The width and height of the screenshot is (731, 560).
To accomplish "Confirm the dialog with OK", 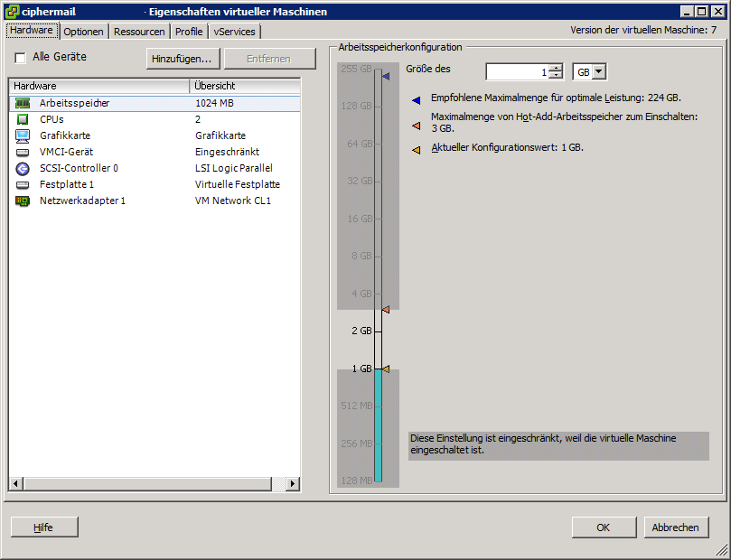I will [603, 527].
